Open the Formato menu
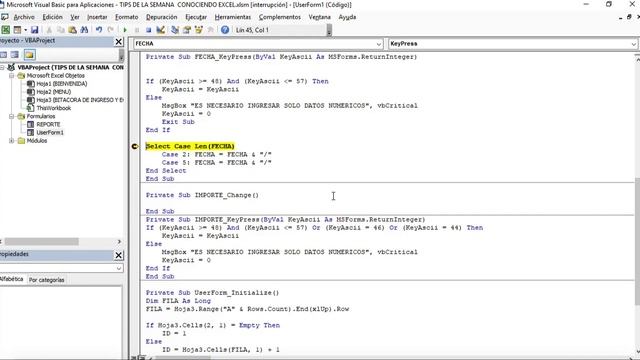This screenshot has width=640, height=360. click(127, 17)
